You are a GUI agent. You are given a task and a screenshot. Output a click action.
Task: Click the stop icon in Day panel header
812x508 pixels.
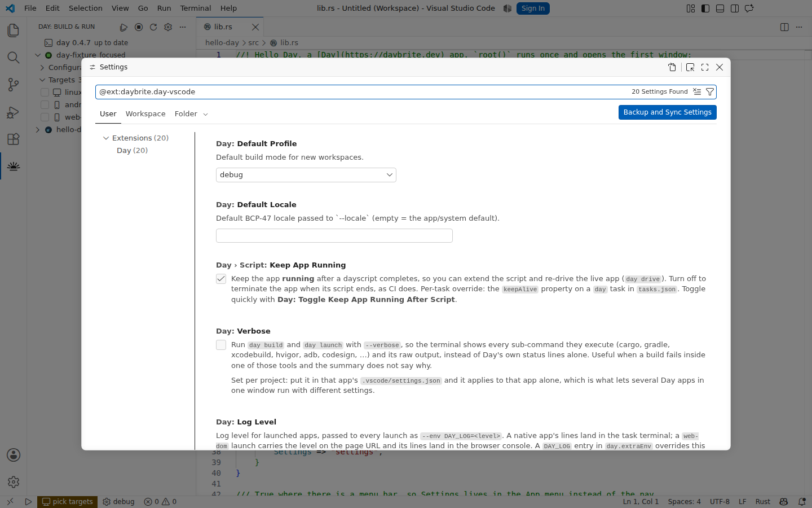(x=138, y=27)
